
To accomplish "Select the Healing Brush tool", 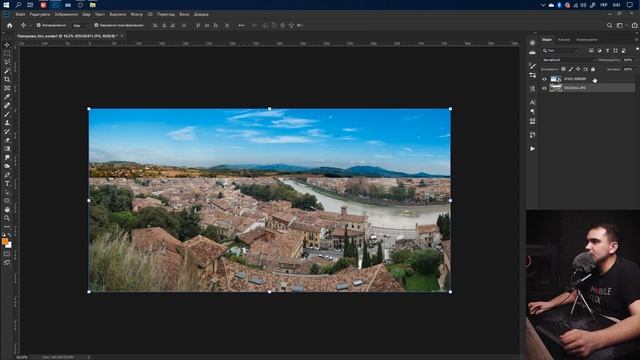I will coord(7,105).
